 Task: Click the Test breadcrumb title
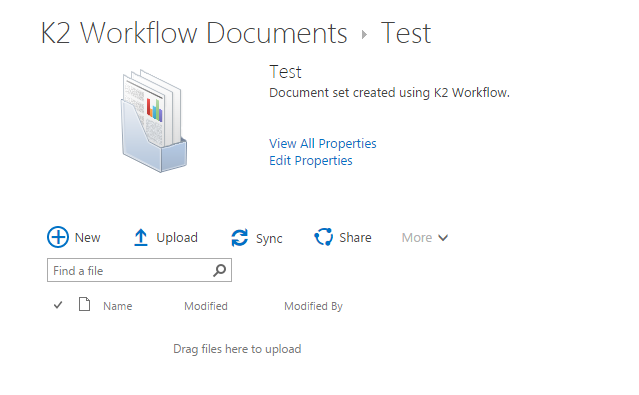pyautogui.click(x=405, y=33)
